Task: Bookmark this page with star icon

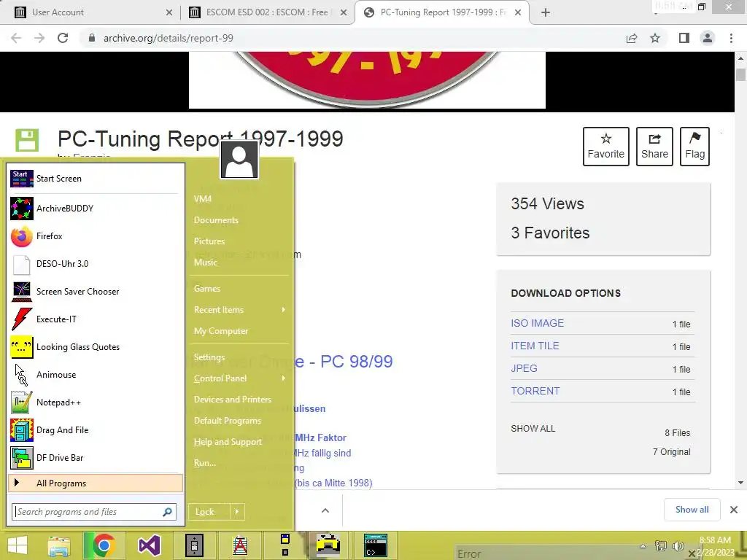Action: 655,38
